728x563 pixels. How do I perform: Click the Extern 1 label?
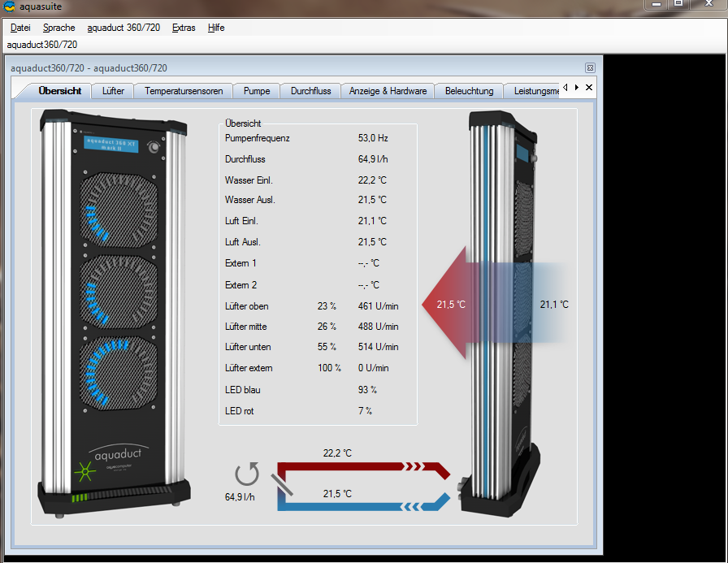click(240, 263)
